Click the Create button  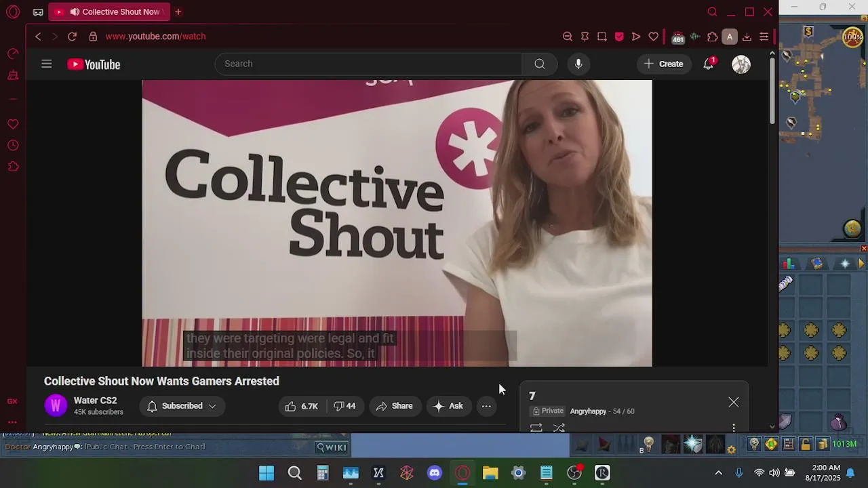[x=663, y=64]
